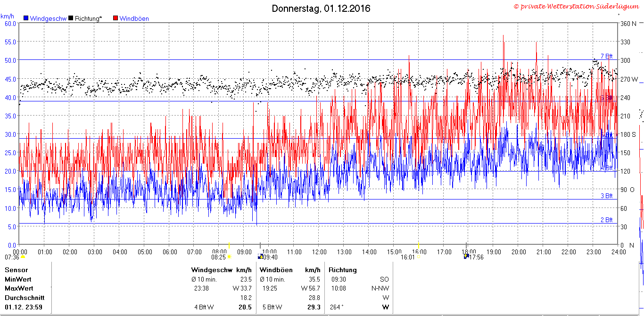
Task: Click the blue Windgeschw legend square
Action: [26, 18]
